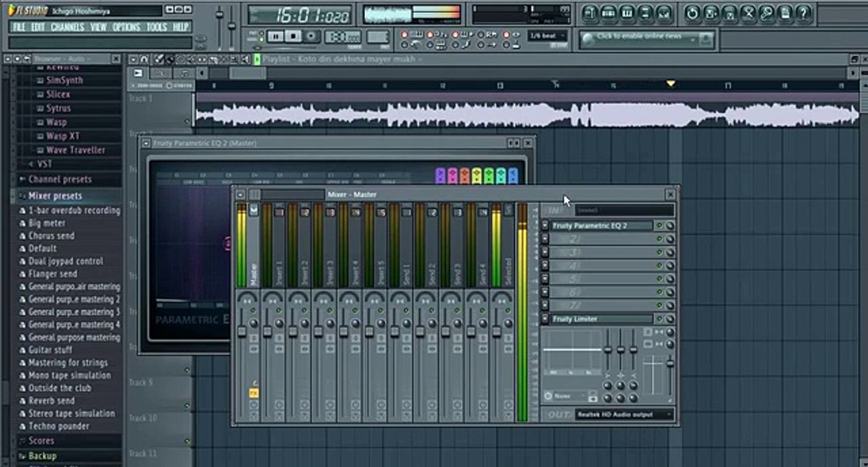
Task: Toggle effect slot 4 enable LED
Action: coord(659,266)
